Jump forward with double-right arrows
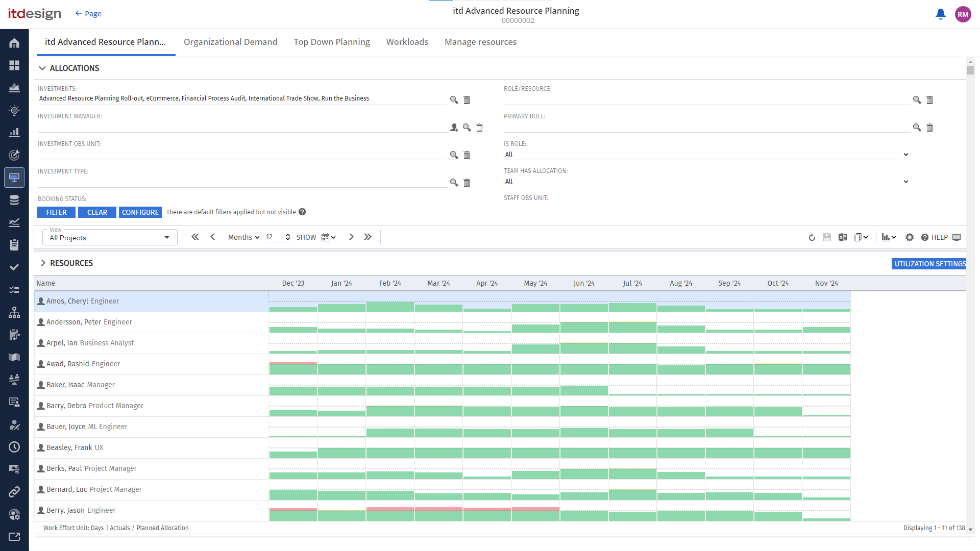The image size is (980, 551). pos(367,237)
